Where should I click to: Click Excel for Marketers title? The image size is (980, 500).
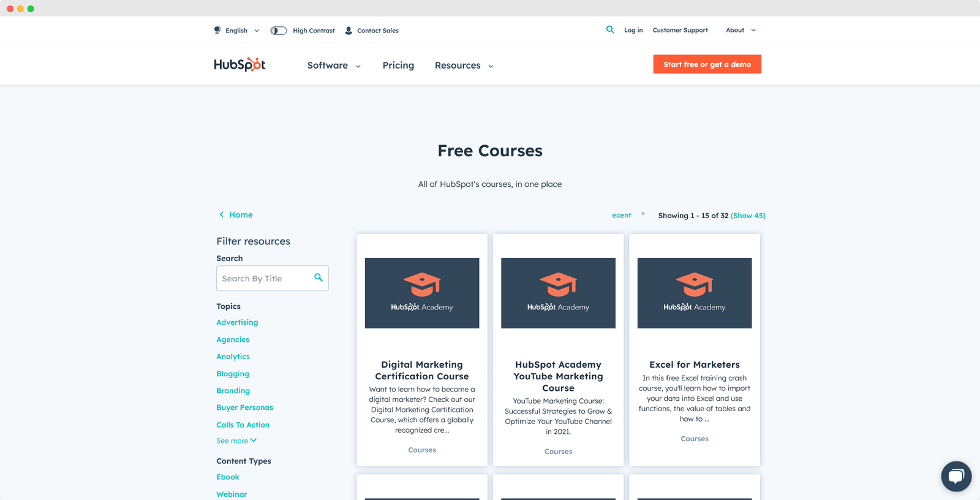[x=695, y=365]
